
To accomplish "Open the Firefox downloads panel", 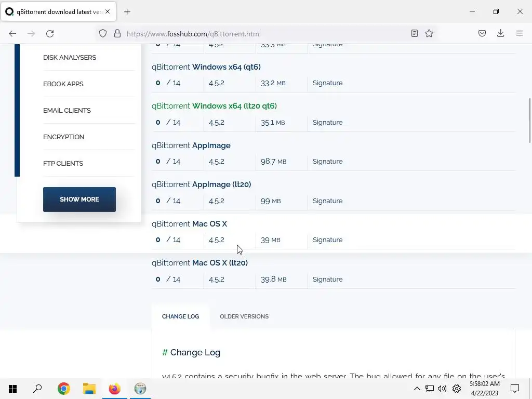I will pos(500,33).
